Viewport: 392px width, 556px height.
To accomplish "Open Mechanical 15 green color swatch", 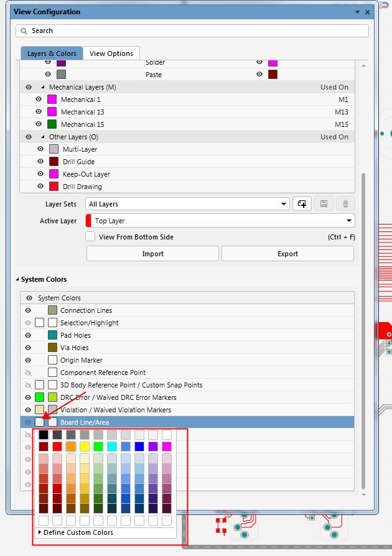I will pyautogui.click(x=52, y=124).
